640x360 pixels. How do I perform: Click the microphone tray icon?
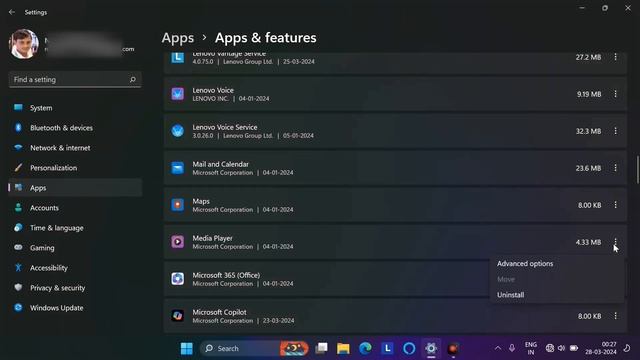512,348
